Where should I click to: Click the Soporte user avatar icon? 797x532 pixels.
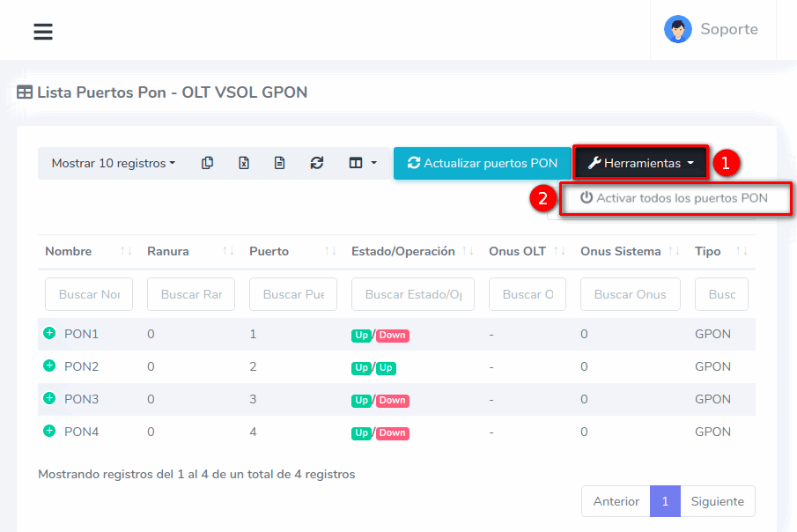click(677, 29)
